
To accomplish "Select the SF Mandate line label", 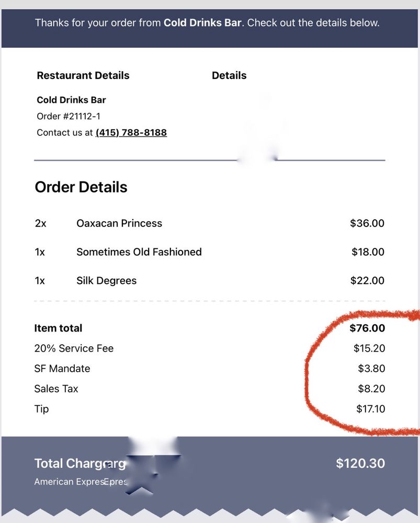I will tap(62, 369).
